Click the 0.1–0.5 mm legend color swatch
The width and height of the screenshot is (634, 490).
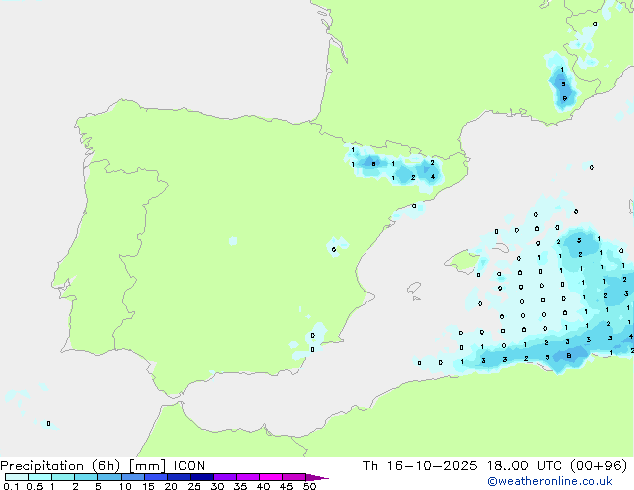coord(17,477)
